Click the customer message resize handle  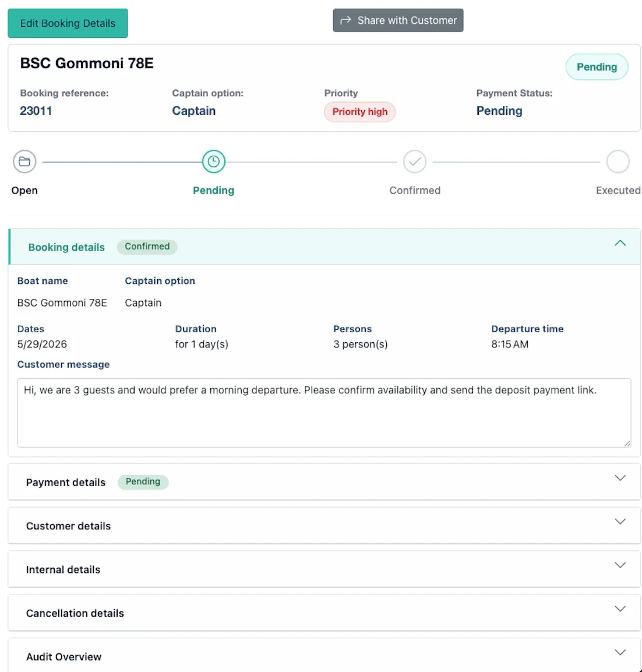(x=627, y=444)
